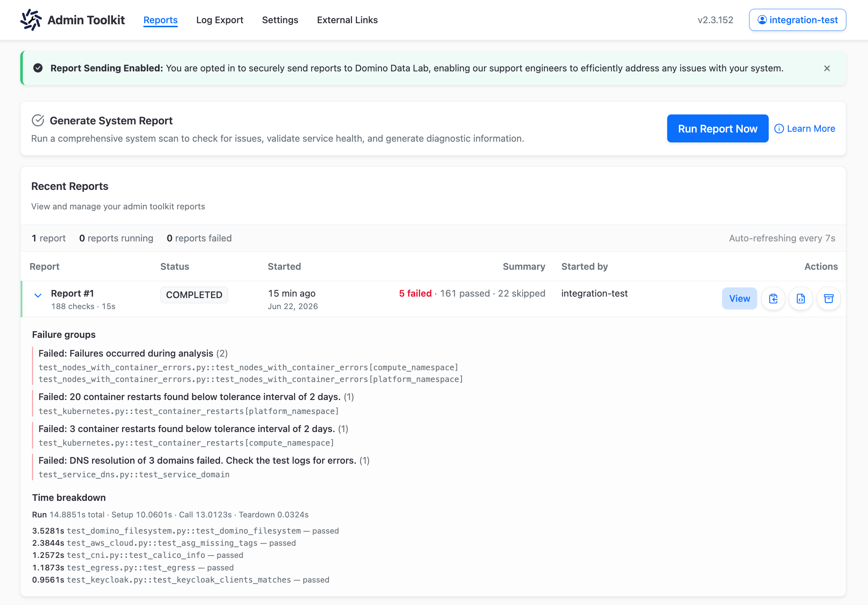Click the '5 failed' summary text
The image size is (868, 605).
(415, 293)
